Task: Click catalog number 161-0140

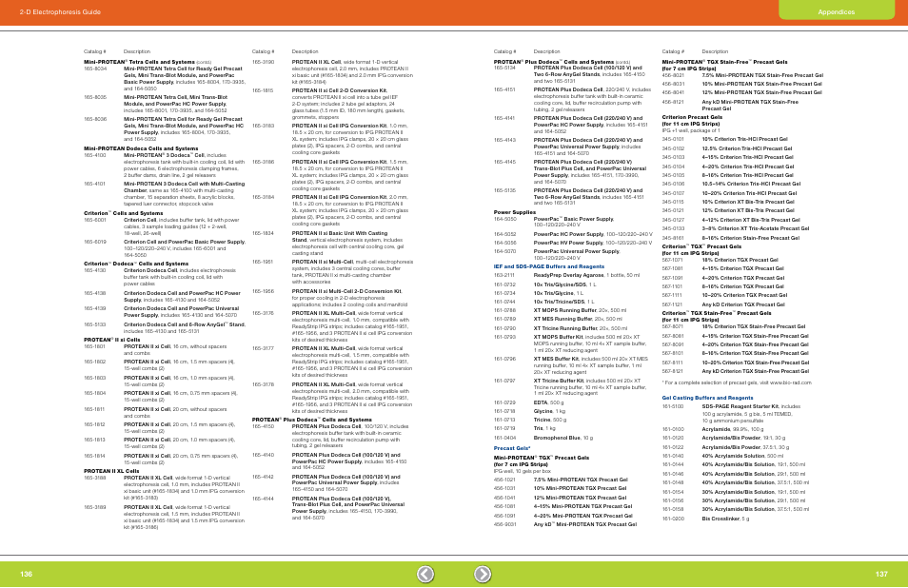Action: [x=673, y=456]
